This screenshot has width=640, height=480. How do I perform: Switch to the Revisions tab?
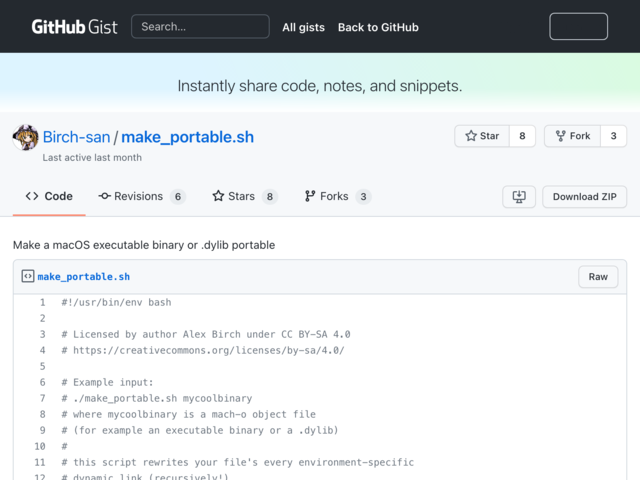click(142, 196)
